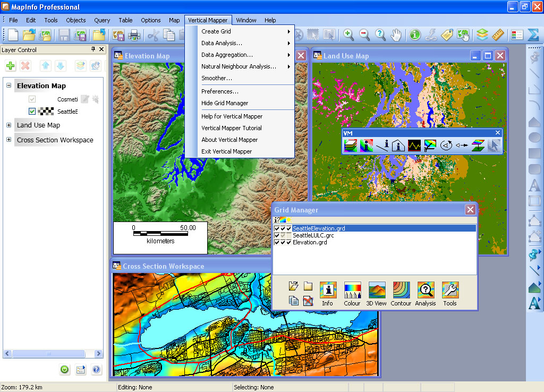Image resolution: width=544 pixels, height=392 pixels.
Task: Open the Natural Neighbour Analysis submenu
Action: click(240, 66)
